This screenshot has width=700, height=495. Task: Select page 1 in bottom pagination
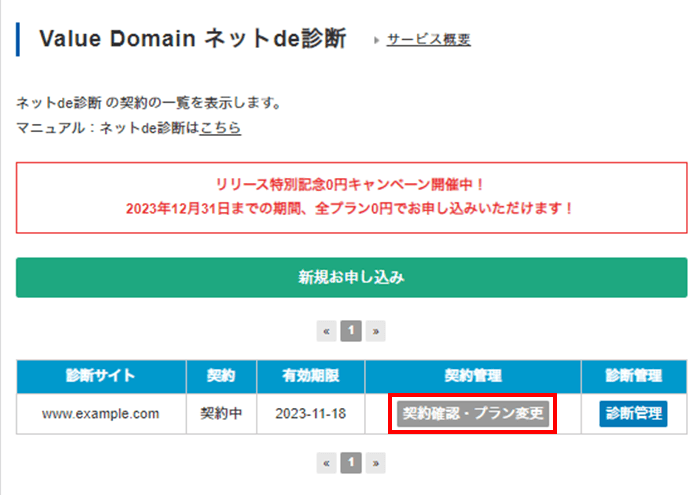click(x=351, y=463)
